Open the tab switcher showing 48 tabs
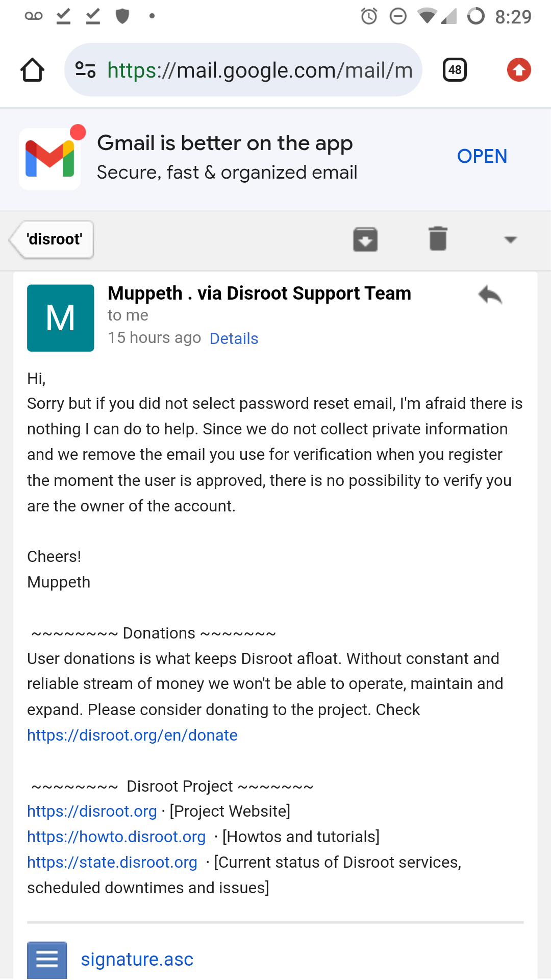The image size is (551, 980). coord(455,70)
